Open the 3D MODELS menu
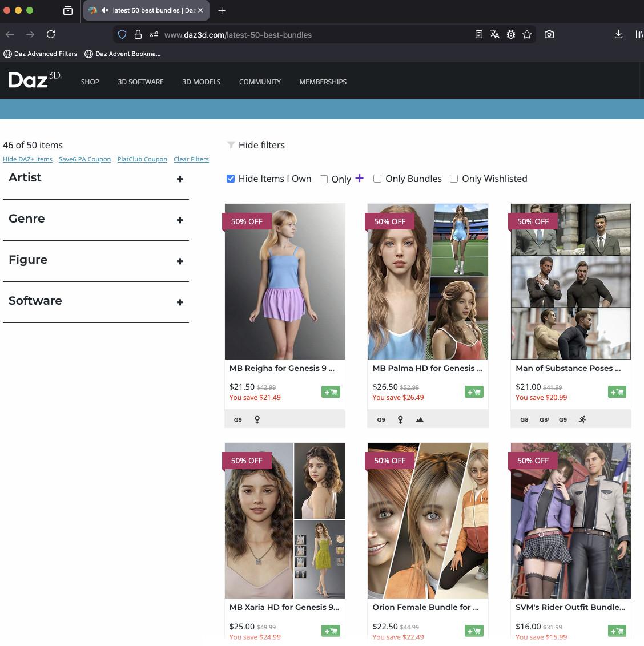 coord(201,82)
